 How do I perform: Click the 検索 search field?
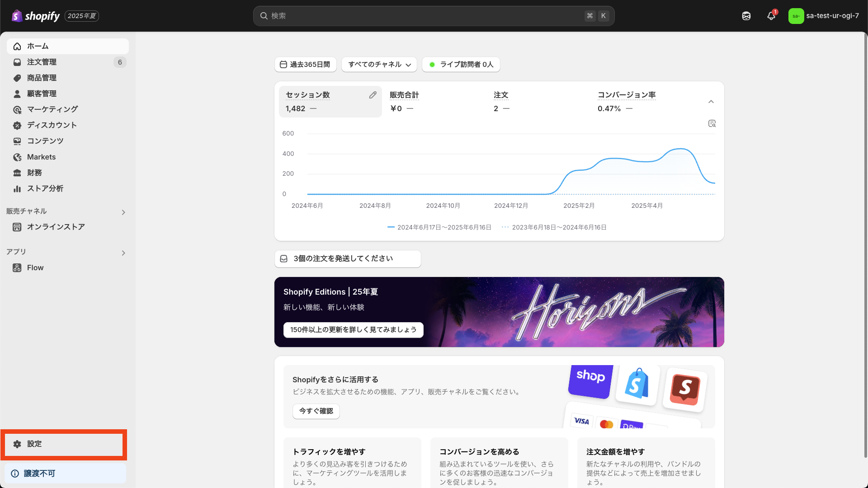click(433, 16)
